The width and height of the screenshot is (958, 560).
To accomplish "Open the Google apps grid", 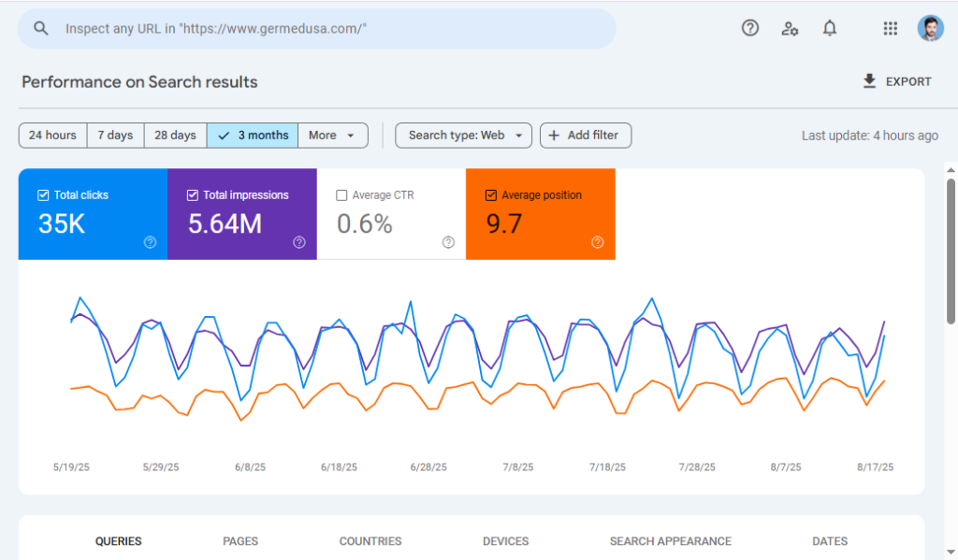I will pos(891,28).
